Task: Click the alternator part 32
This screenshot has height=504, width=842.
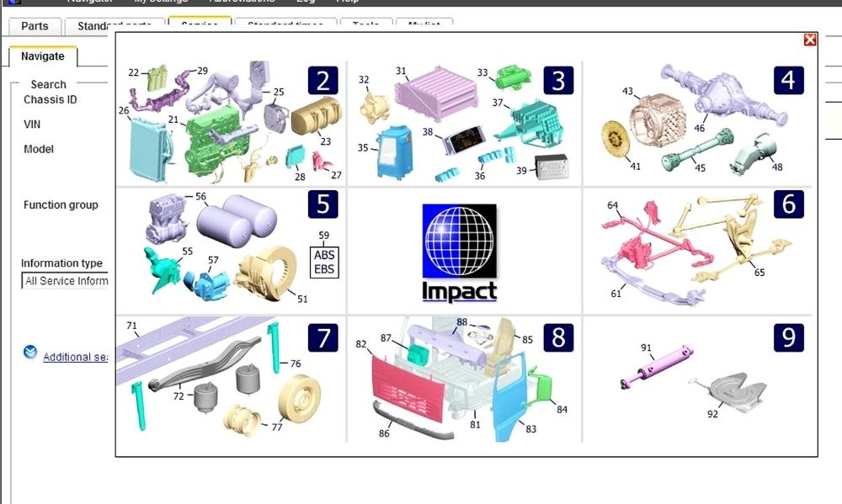Action: [x=376, y=108]
